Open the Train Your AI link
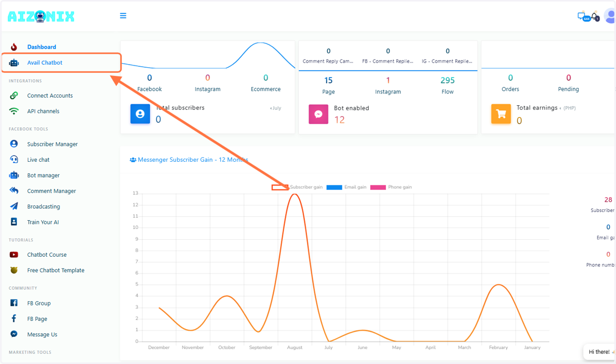The height and width of the screenshot is (364, 616). click(43, 222)
